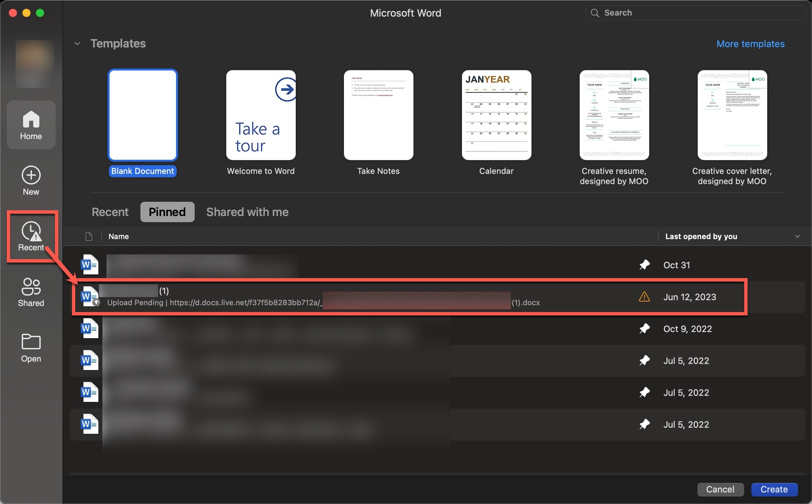This screenshot has height=504, width=812.
Task: Select the Shared sidebar icon
Action: pyautogui.click(x=31, y=292)
